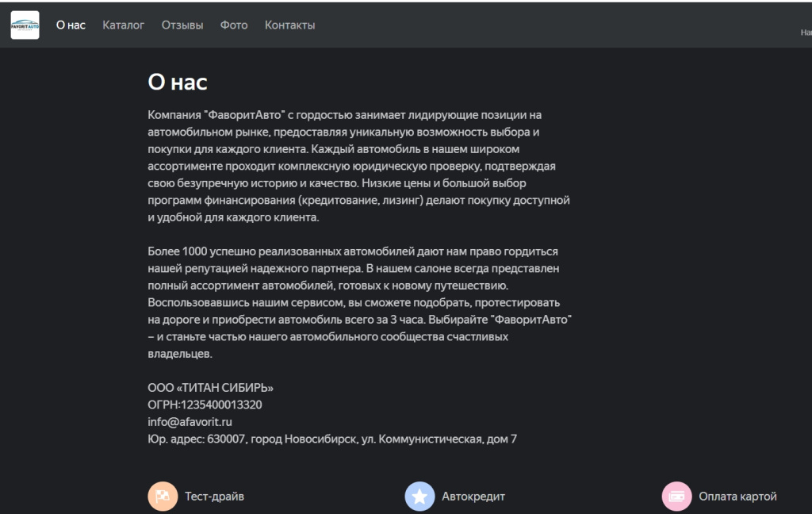Click the first paragraph about ФаворитАвто
The height and width of the screenshot is (514, 812).
pyautogui.click(x=357, y=167)
